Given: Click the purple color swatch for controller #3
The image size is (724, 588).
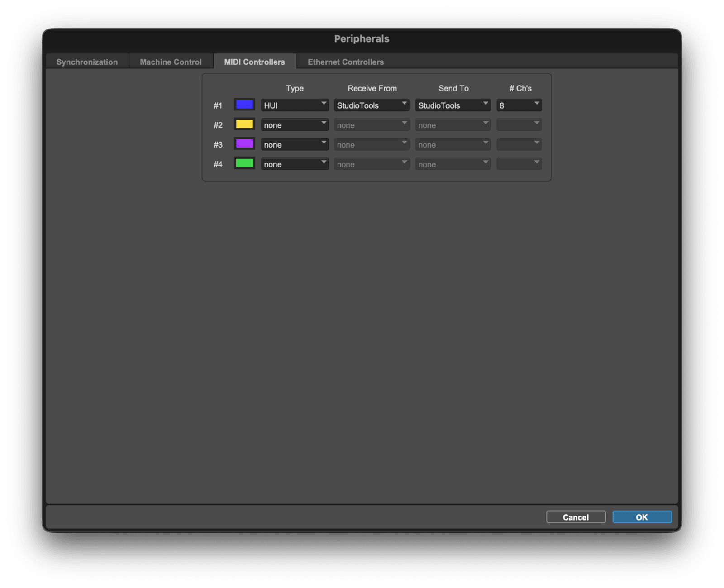Looking at the screenshot, I should point(244,143).
